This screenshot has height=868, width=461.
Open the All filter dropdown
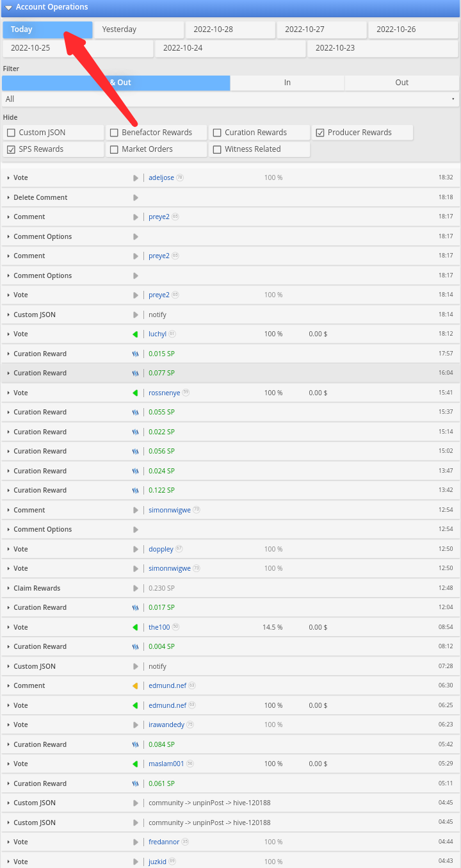(230, 99)
